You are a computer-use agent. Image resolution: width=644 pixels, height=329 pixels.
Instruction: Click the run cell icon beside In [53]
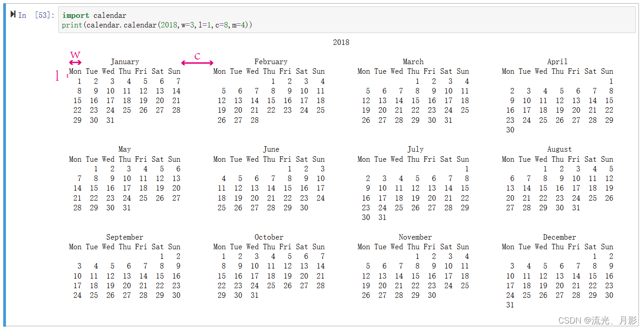click(13, 15)
